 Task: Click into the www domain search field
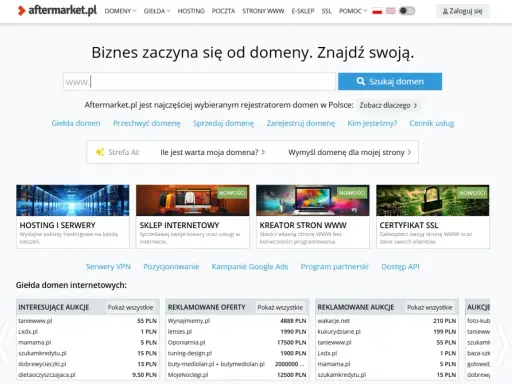(199, 81)
